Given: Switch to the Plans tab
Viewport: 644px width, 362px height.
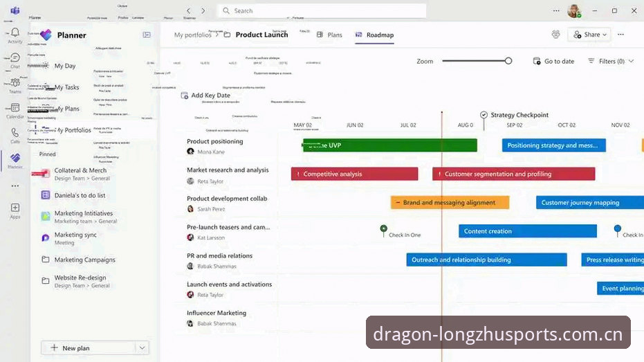Looking at the screenshot, I should pyautogui.click(x=329, y=35).
